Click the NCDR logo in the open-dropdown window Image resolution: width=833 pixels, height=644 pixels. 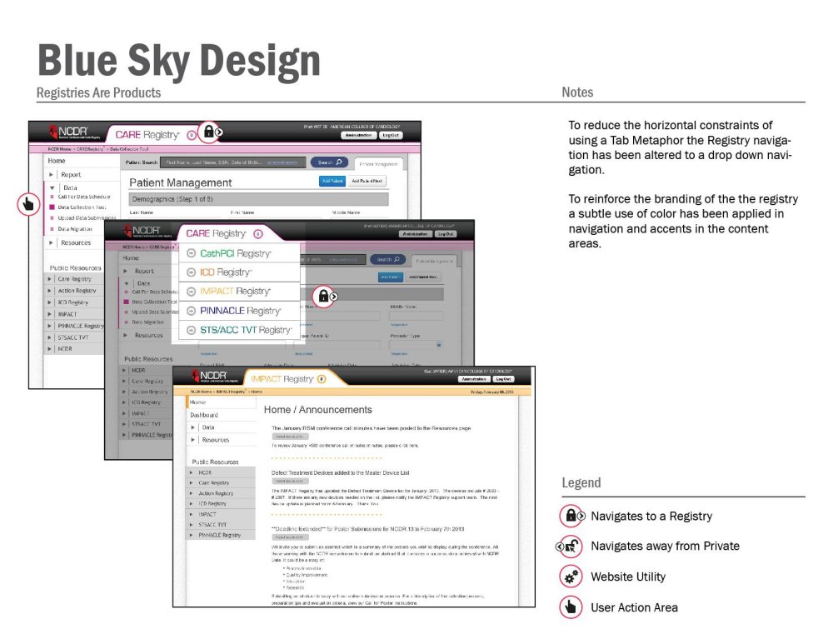[147, 231]
